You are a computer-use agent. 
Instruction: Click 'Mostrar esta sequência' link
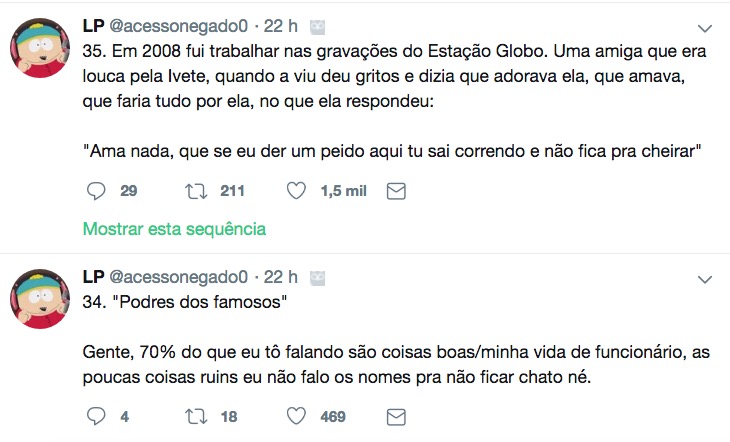point(174,228)
